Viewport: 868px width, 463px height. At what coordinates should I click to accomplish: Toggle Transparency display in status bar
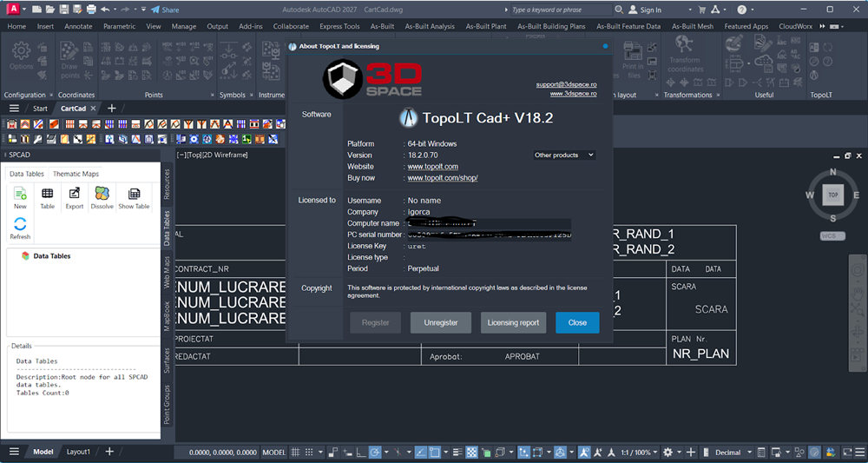[x=471, y=452]
